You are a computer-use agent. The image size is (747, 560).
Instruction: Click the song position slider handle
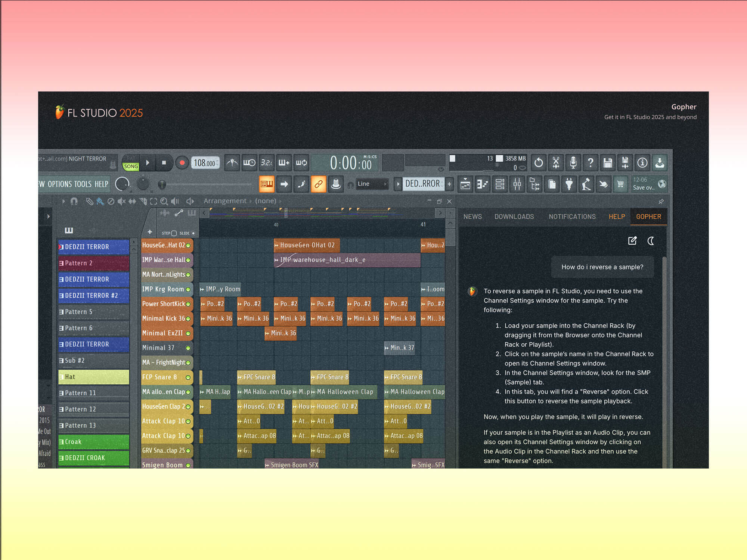162,184
